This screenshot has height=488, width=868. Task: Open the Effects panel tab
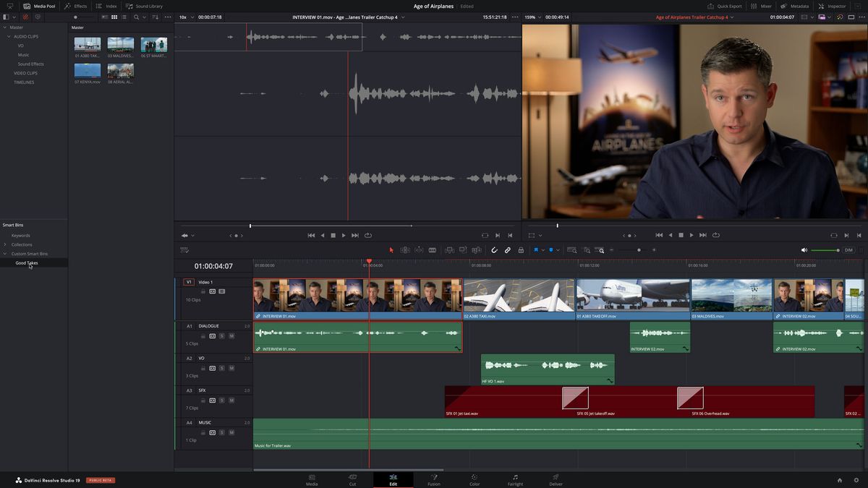[x=75, y=6]
